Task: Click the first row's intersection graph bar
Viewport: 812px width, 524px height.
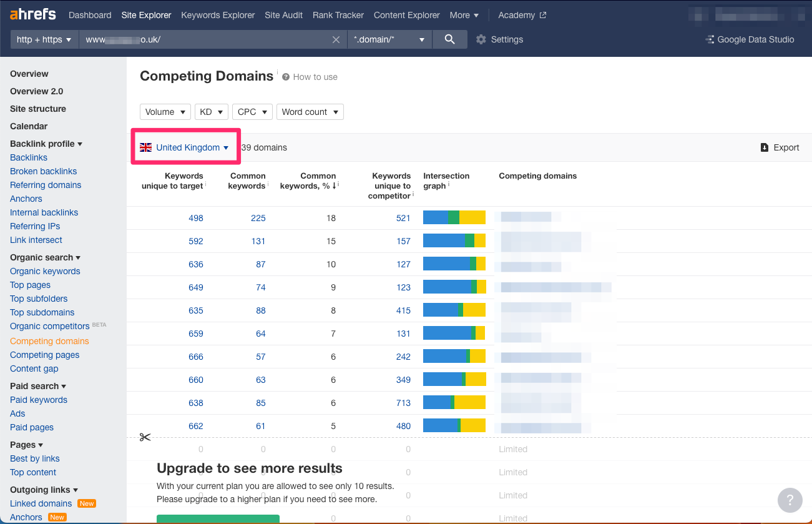Action: (x=454, y=218)
